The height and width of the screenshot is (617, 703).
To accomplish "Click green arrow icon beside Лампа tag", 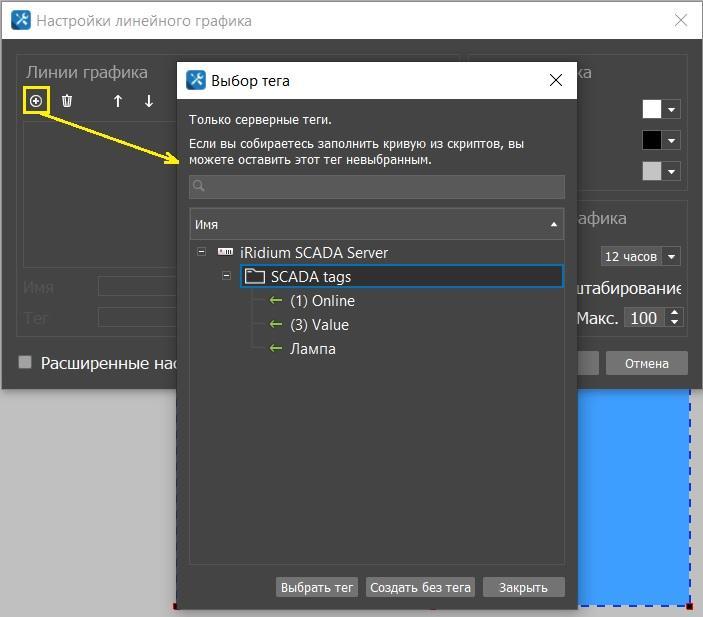I will 276,349.
